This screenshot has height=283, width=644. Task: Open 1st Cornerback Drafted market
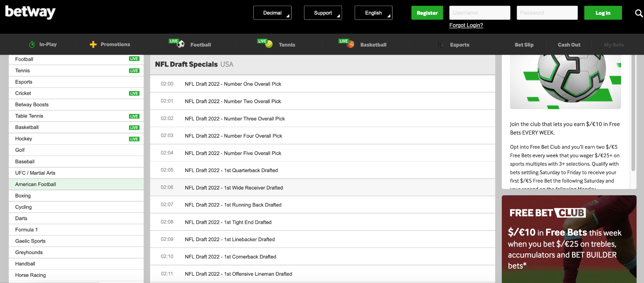tap(322, 257)
